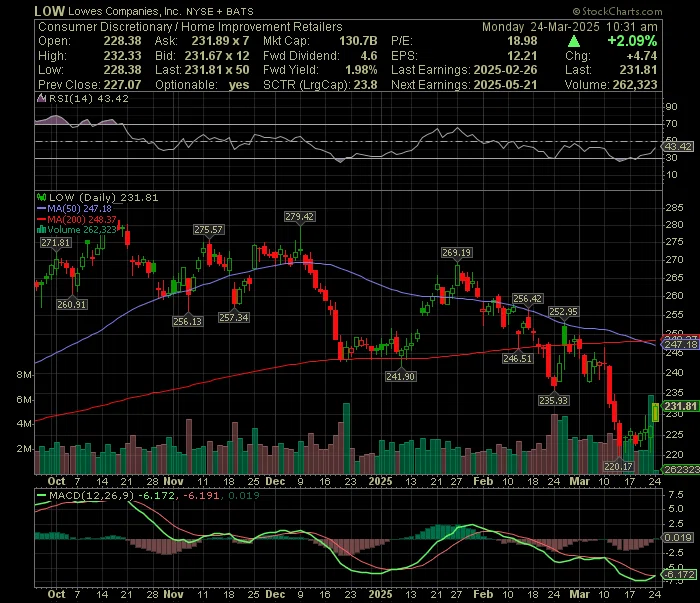Image resolution: width=700 pixels, height=603 pixels.
Task: Click the Open value 228.38
Action: (122, 41)
